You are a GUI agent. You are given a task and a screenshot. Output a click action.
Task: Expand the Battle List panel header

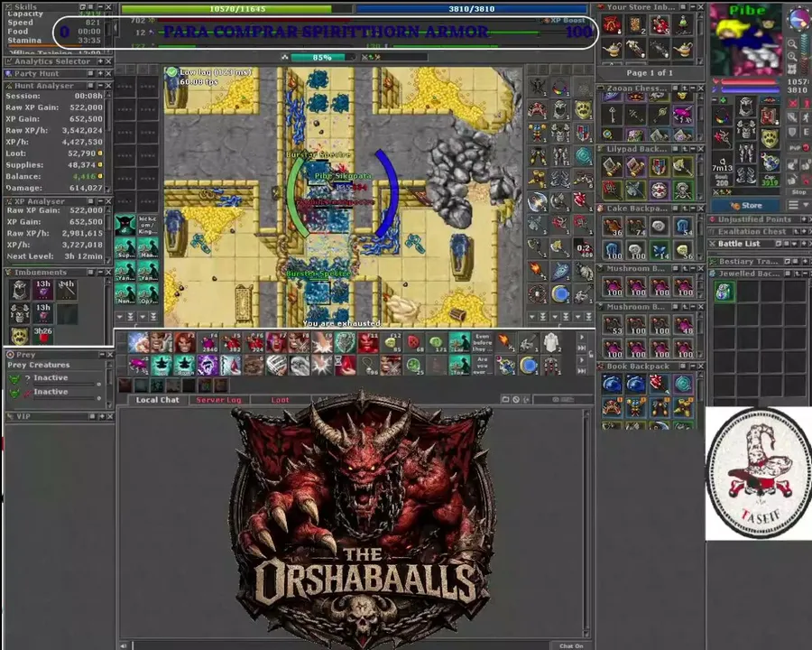coord(759,244)
